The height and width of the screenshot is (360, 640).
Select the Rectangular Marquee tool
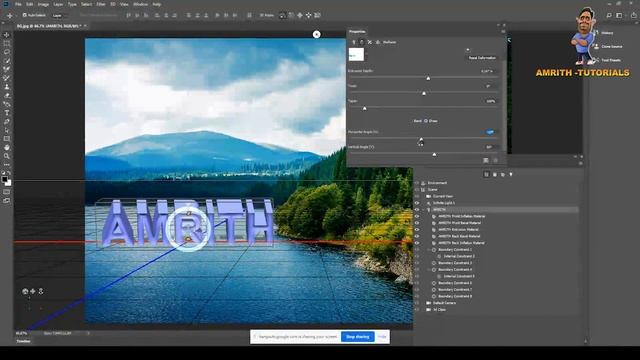(7, 44)
